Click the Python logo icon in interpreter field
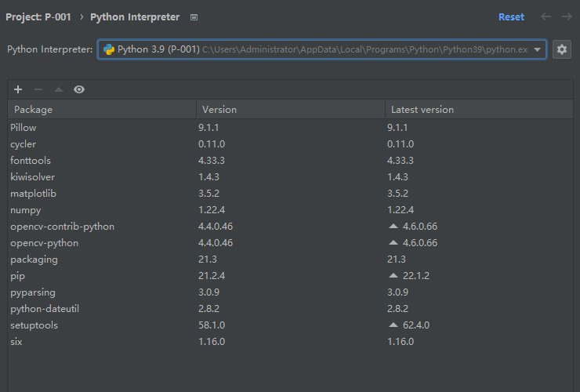The width and height of the screenshot is (580, 392). click(109, 49)
